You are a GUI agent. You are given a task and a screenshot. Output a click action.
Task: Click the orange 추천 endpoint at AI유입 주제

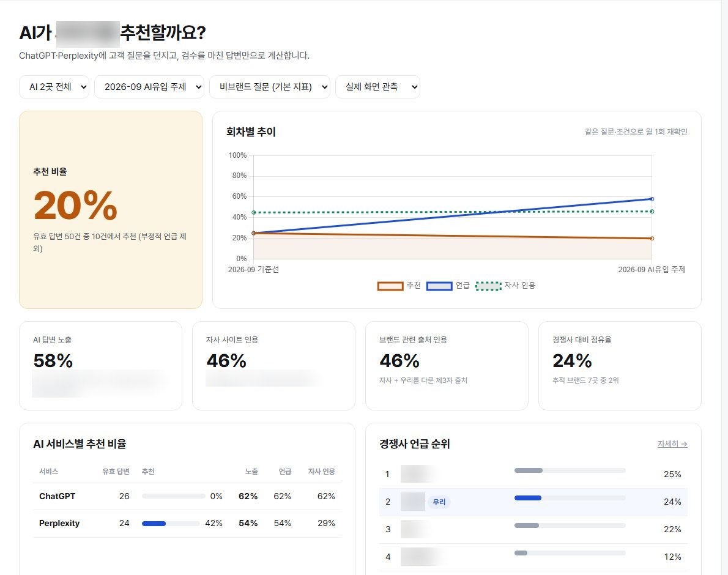tap(652, 239)
